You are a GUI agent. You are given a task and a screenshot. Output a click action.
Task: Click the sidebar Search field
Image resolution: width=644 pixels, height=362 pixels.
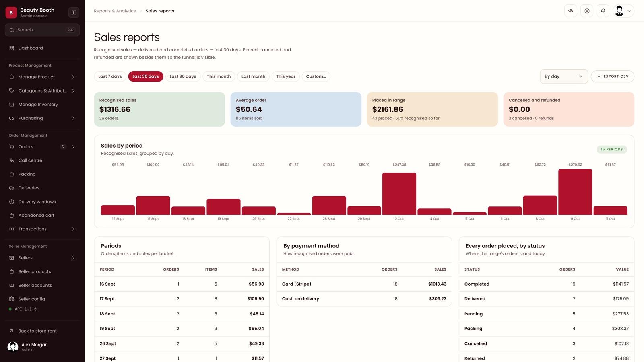42,30
